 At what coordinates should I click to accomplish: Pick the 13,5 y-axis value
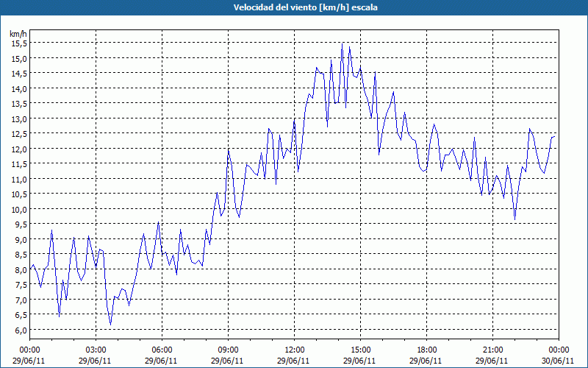click(x=20, y=104)
